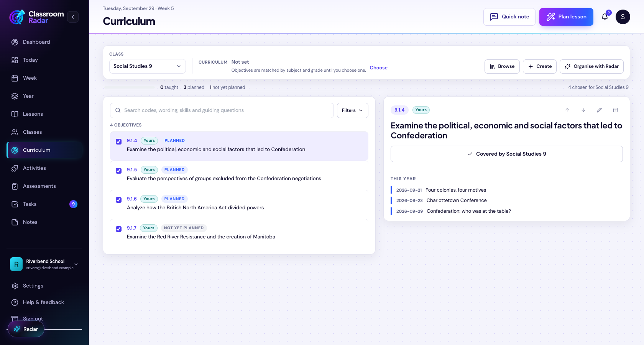The width and height of the screenshot is (644, 345).
Task: Click the Create button
Action: click(x=539, y=66)
